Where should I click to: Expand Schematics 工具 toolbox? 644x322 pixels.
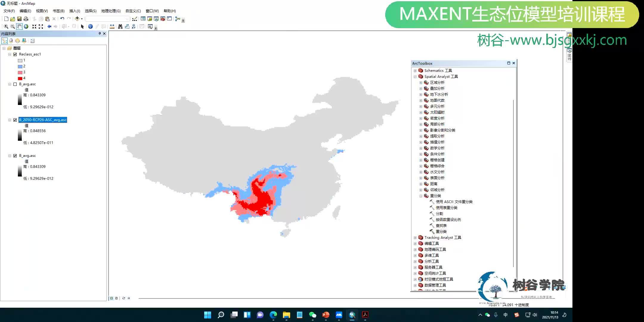click(415, 71)
